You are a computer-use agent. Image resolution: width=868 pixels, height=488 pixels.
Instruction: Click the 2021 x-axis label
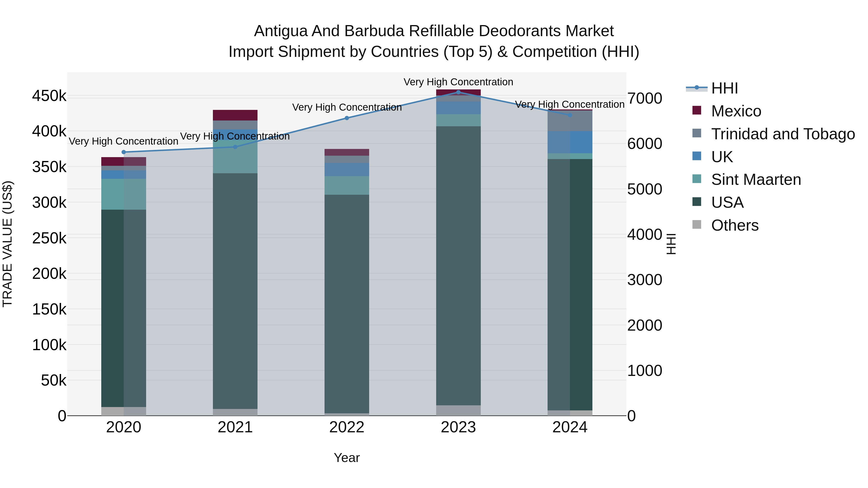click(x=235, y=427)
